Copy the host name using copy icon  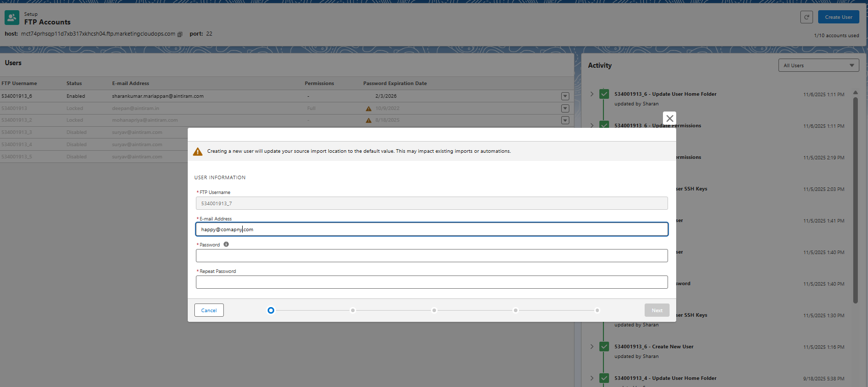click(180, 34)
